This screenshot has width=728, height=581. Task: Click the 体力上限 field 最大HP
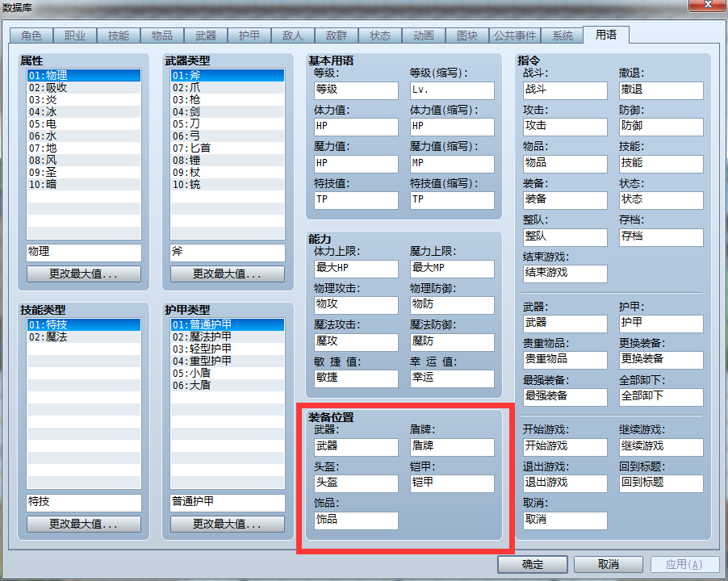click(356, 269)
